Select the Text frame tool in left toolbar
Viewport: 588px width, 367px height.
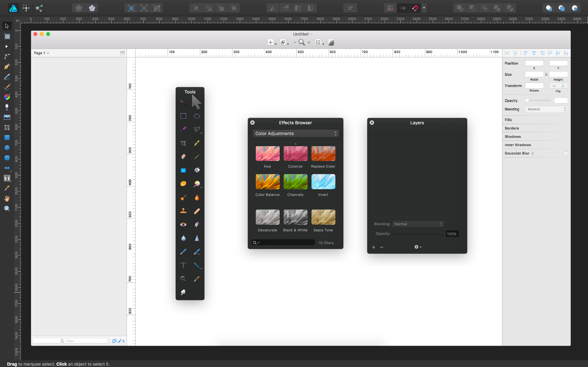pos(7,178)
